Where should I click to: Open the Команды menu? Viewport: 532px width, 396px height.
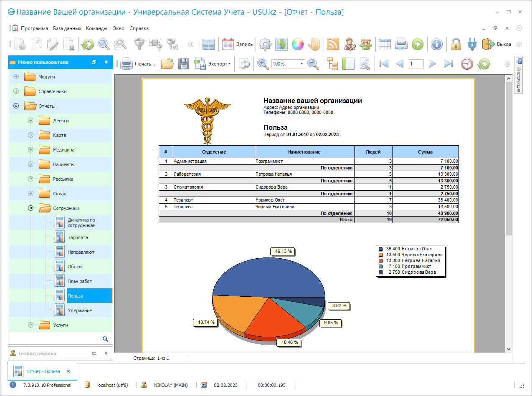point(96,28)
